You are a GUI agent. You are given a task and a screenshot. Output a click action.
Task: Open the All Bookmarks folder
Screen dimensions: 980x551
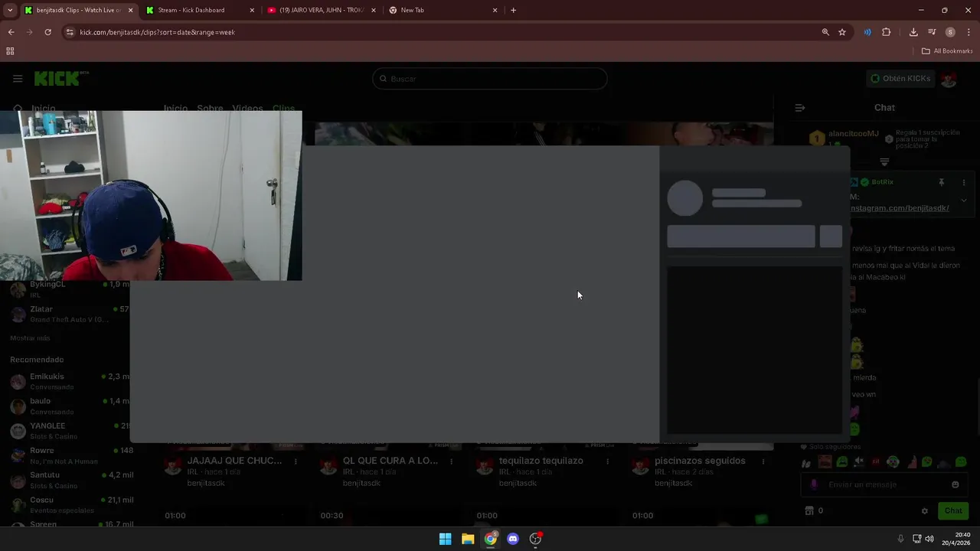click(x=947, y=51)
